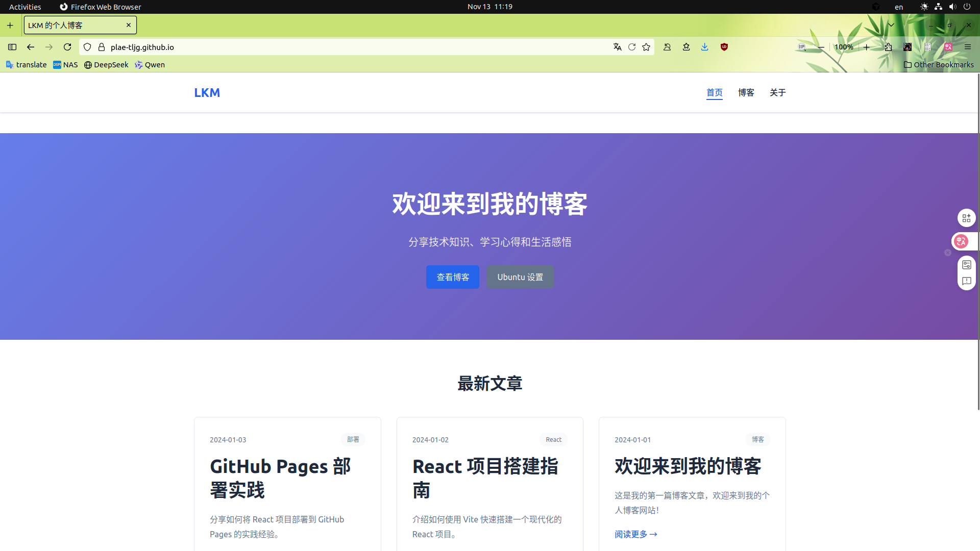The width and height of the screenshot is (980, 551).
Task: Toggle the translate page icon in address bar
Action: tap(618, 46)
